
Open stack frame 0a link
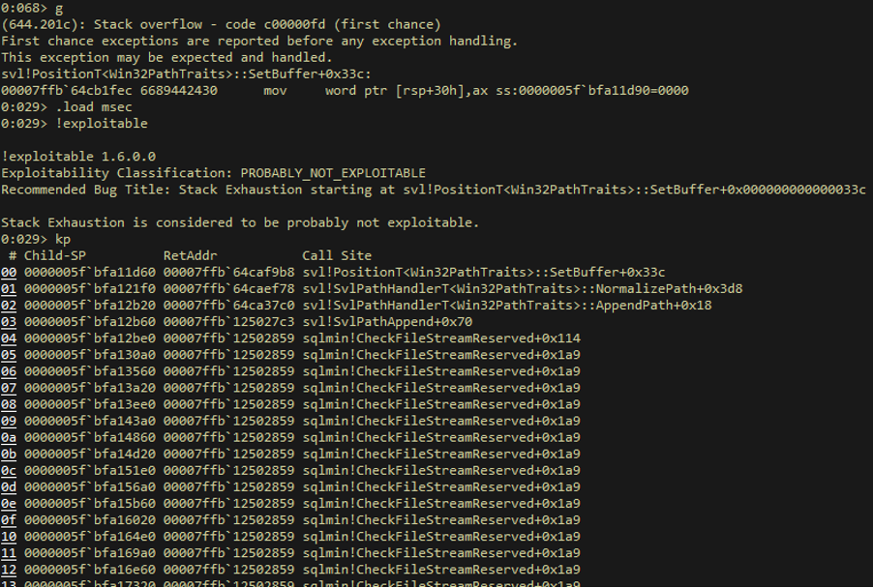9,438
